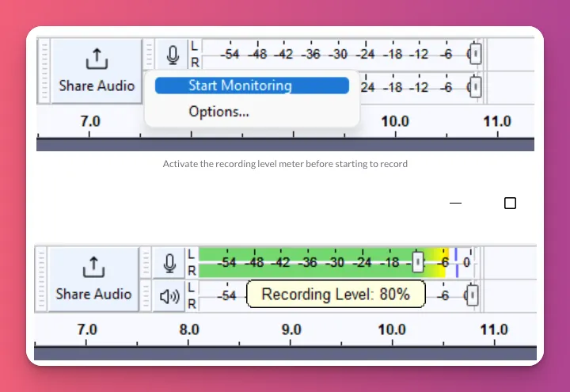Click the maximize window square button
The width and height of the screenshot is (570, 392).
pos(510,204)
